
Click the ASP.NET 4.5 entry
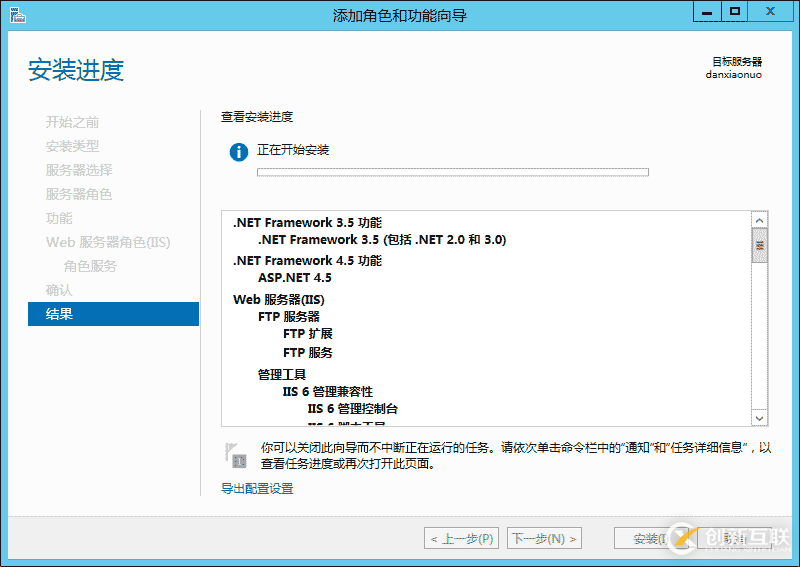(295, 278)
